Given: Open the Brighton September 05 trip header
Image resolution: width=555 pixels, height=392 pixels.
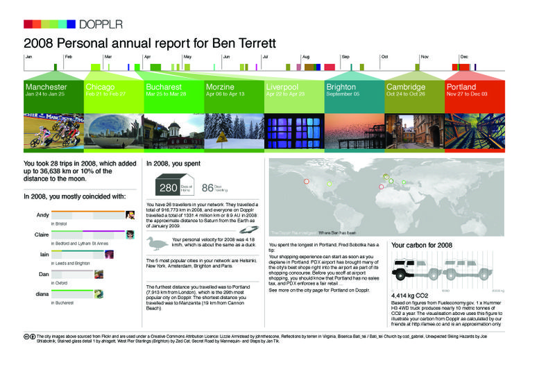Looking at the screenshot, I should (x=354, y=91).
